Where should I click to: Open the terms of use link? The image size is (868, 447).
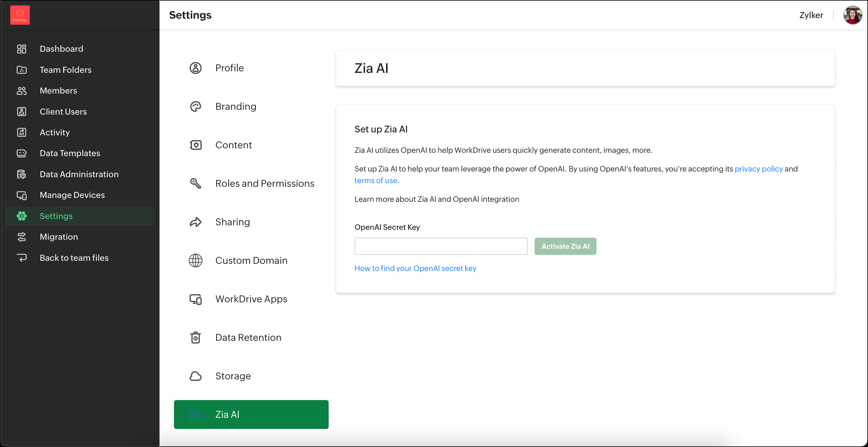point(376,180)
